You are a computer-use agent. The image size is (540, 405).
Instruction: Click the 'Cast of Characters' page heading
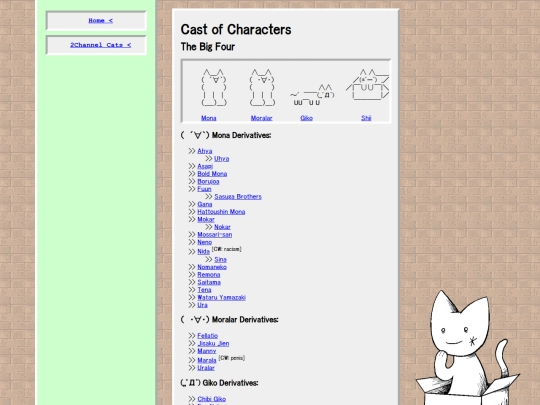click(236, 30)
